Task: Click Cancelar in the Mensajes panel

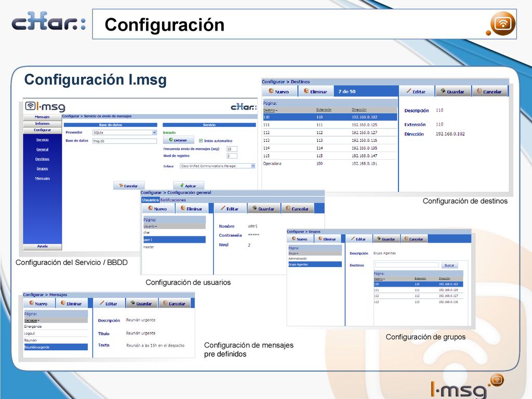Action: [175, 303]
